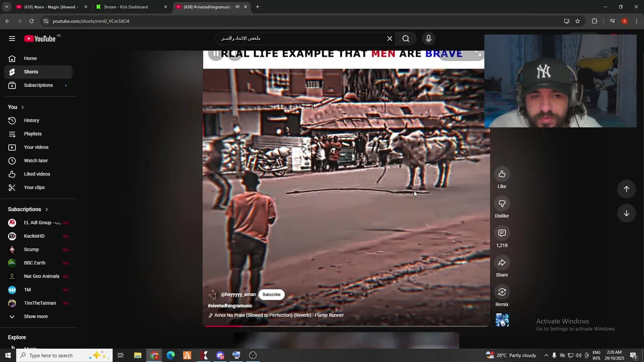This screenshot has width=644, height=362.
Task: Open the YouTube hamburger guide menu
Action: pyautogui.click(x=12, y=39)
